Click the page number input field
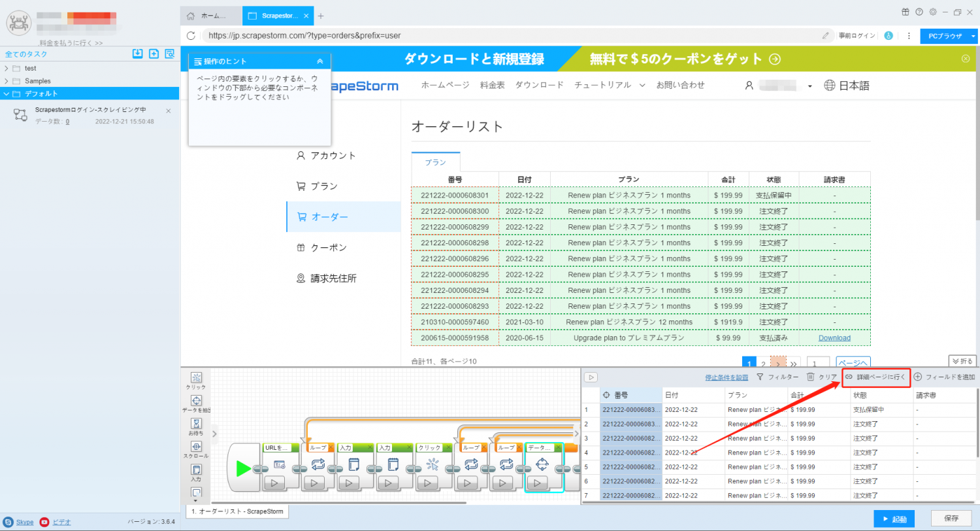The height and width of the screenshot is (531, 980). pos(818,363)
